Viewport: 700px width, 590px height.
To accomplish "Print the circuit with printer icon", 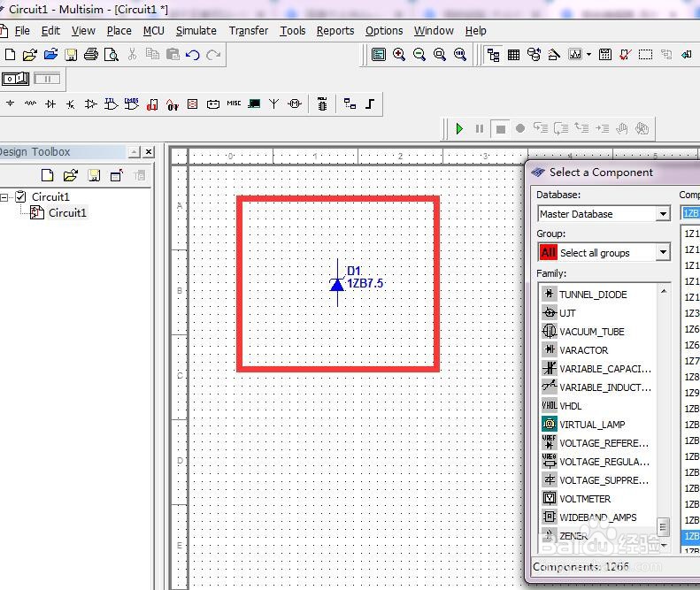I will (91, 55).
